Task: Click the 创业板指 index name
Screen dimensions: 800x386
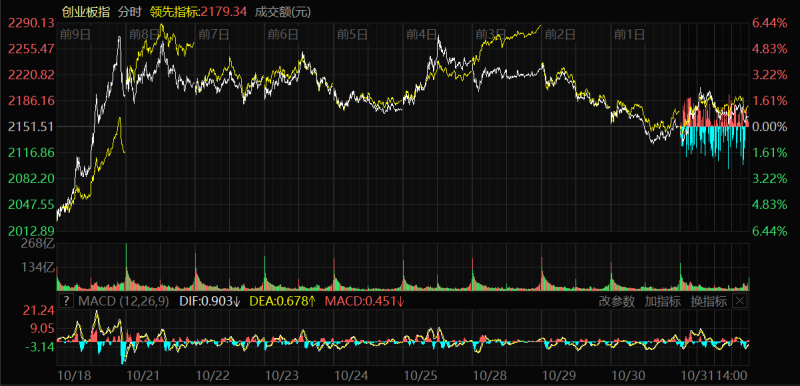Action: [x=85, y=11]
